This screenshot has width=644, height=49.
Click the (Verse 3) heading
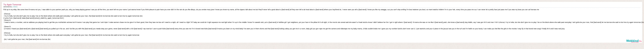point(7,26)
